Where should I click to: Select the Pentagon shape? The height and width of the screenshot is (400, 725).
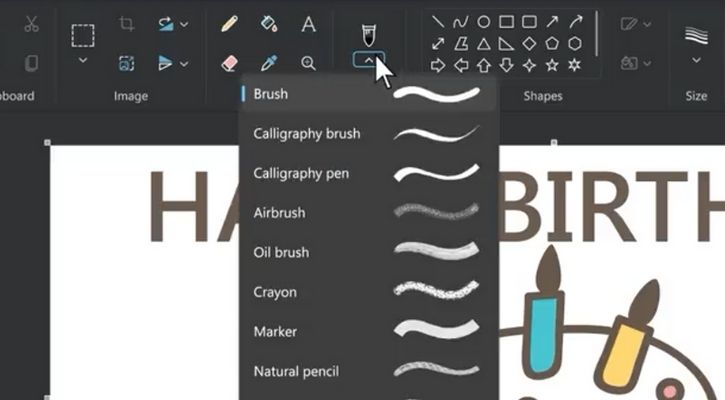coord(552,44)
